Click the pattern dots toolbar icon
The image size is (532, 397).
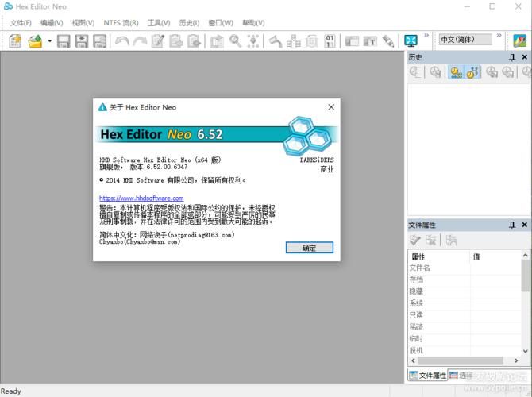(x=253, y=41)
